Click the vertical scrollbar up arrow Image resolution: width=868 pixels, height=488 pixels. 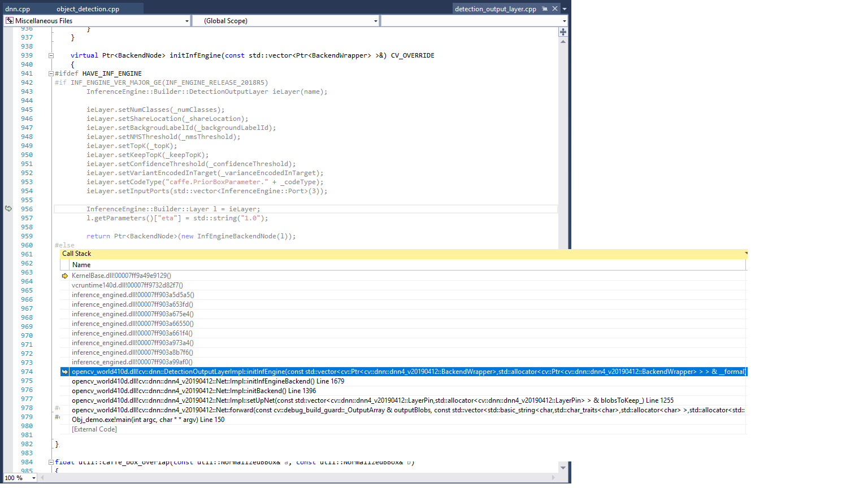click(x=563, y=42)
